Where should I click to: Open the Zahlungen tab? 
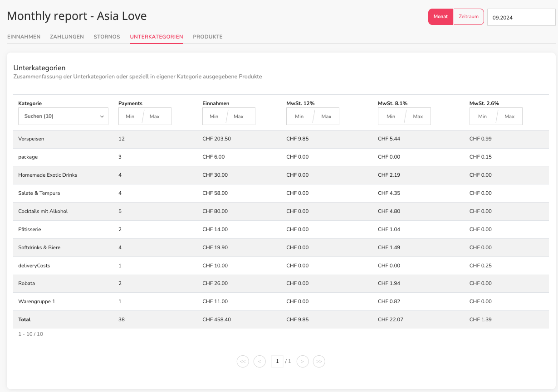67,37
